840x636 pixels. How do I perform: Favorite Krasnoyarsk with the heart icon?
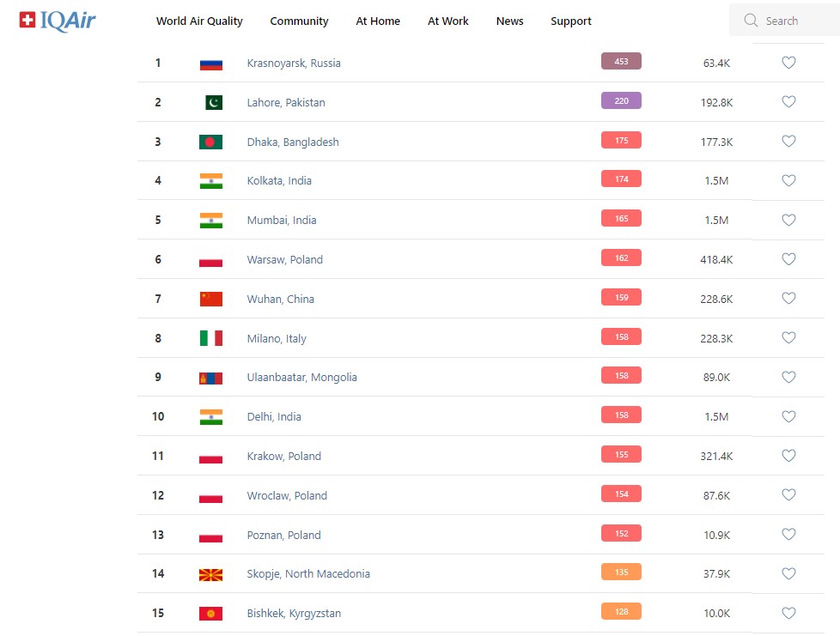[x=788, y=63]
